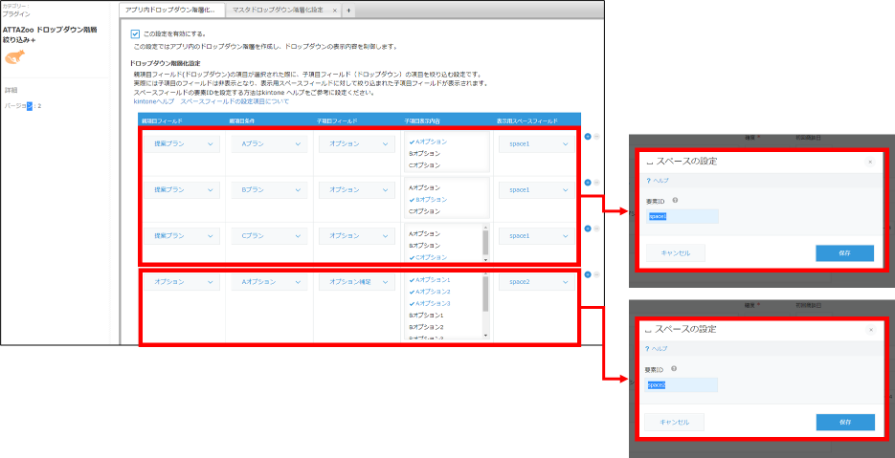This screenshot has width=895, height=458.
Task: Open the space2 display space field dropdown
Action: pos(539,282)
